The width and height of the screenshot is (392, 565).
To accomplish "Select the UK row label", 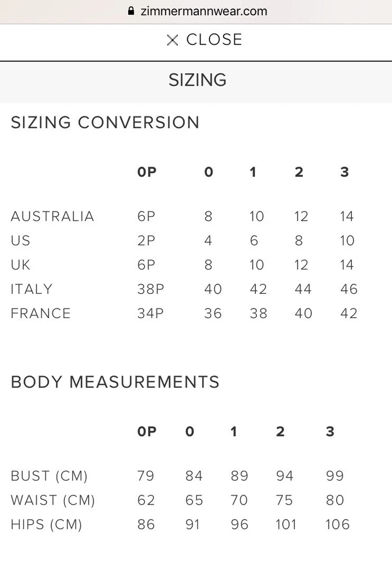I will click(x=20, y=265).
